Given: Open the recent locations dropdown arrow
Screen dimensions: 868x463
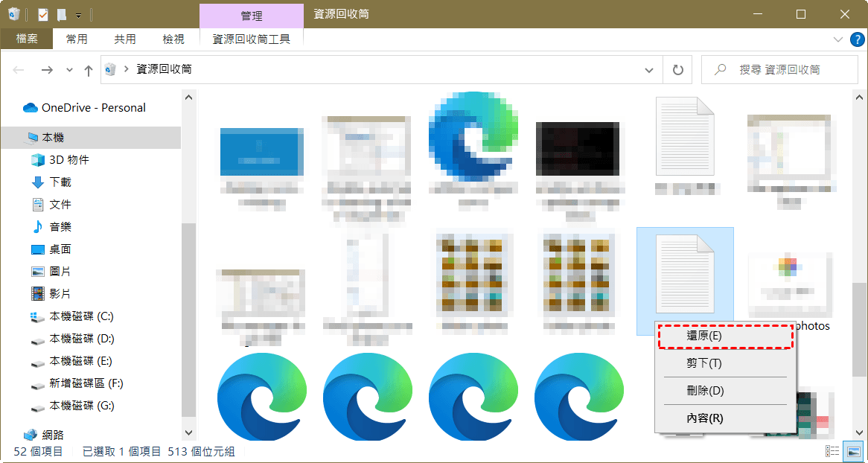Looking at the screenshot, I should tap(69, 70).
